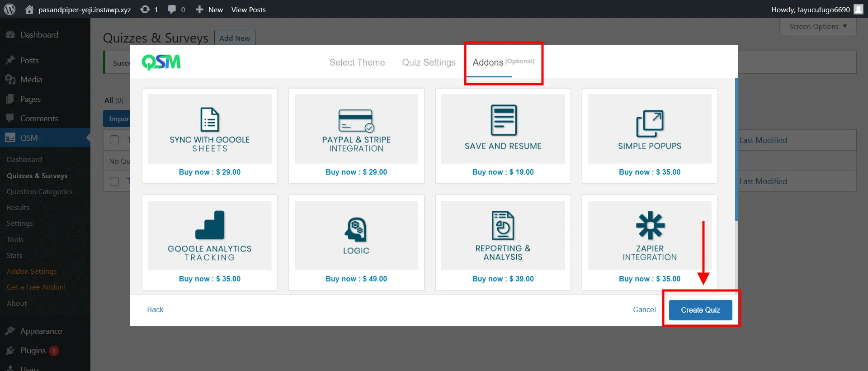Buy Zapier Integration for $35.00
This screenshot has width=868, height=371.
[x=650, y=279]
